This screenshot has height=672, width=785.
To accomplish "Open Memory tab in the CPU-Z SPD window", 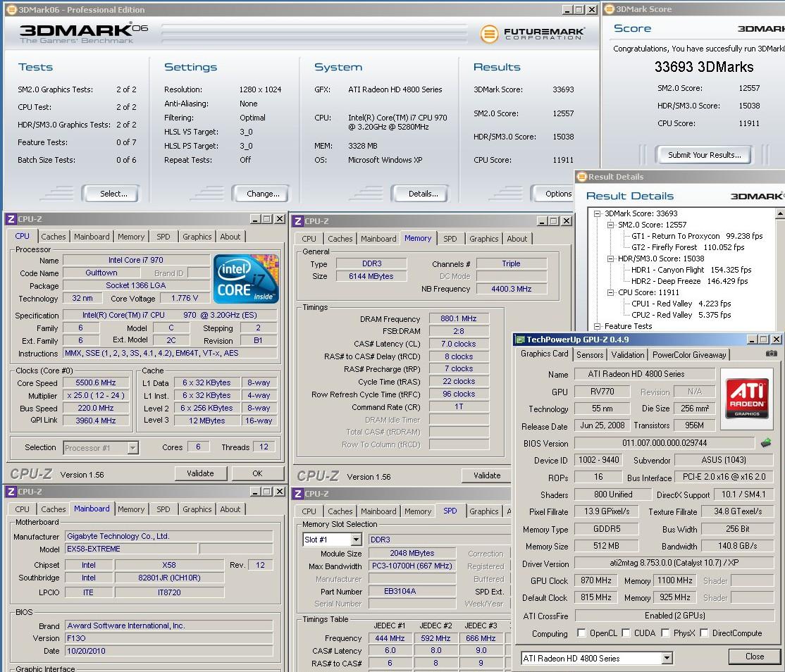I will click(418, 511).
